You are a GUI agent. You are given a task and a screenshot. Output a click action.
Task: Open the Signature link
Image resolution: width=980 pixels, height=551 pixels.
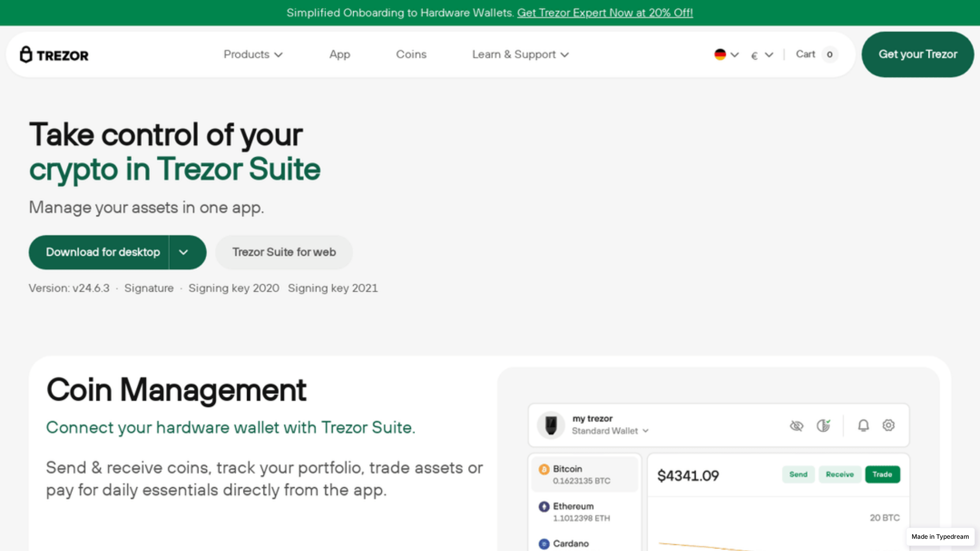pos(149,288)
